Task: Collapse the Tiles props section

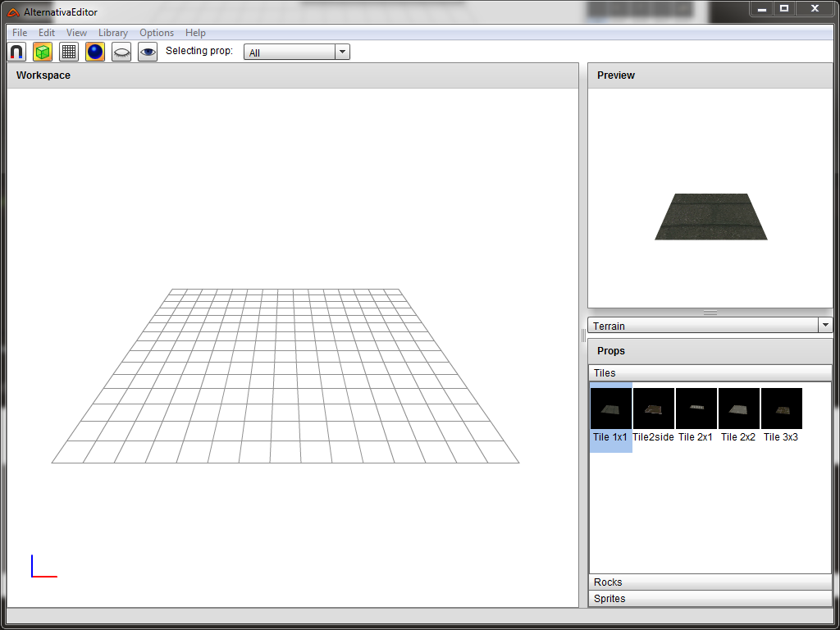Action: coord(710,373)
